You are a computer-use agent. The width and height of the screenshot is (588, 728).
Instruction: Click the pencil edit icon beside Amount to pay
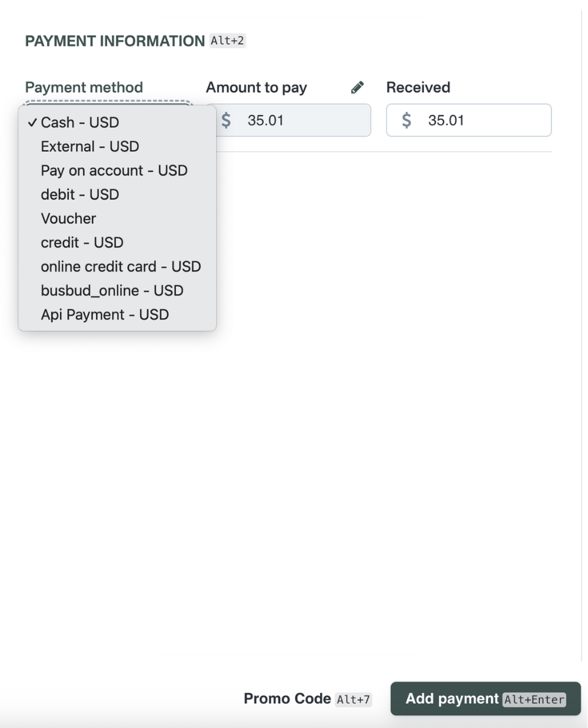tap(357, 87)
